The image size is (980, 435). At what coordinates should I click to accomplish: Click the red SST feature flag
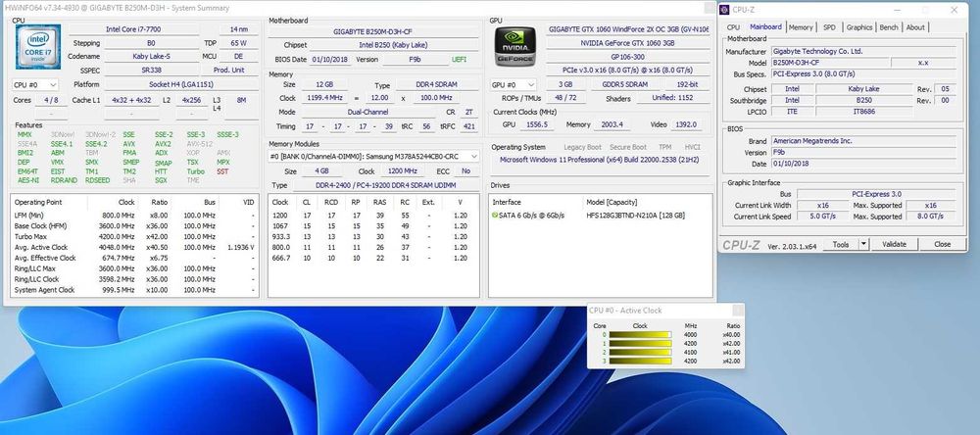tap(222, 171)
